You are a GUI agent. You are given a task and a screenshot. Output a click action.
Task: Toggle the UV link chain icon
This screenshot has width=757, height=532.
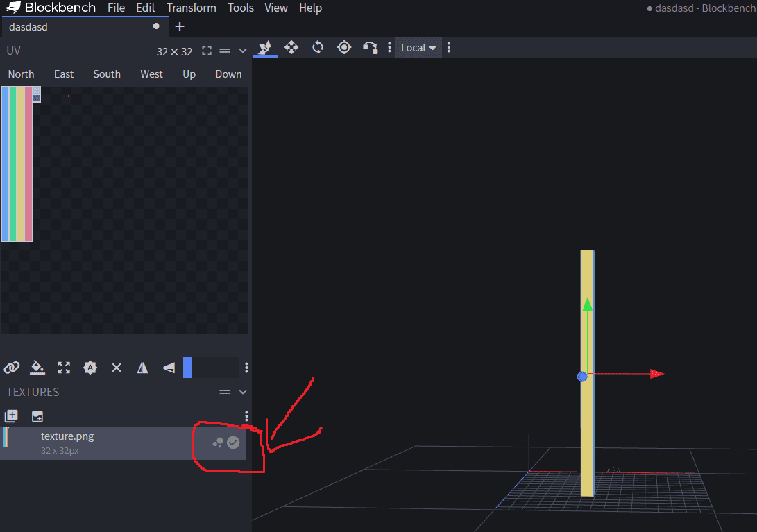[x=12, y=368]
